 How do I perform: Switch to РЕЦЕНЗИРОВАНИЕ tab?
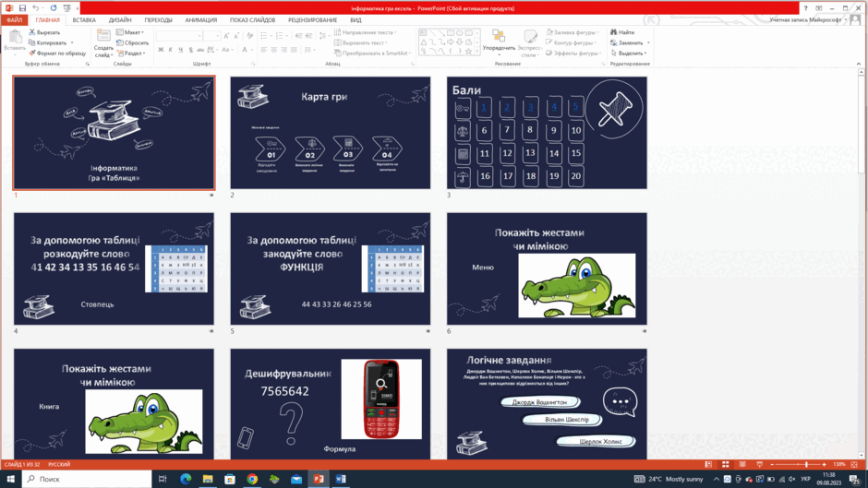click(312, 20)
